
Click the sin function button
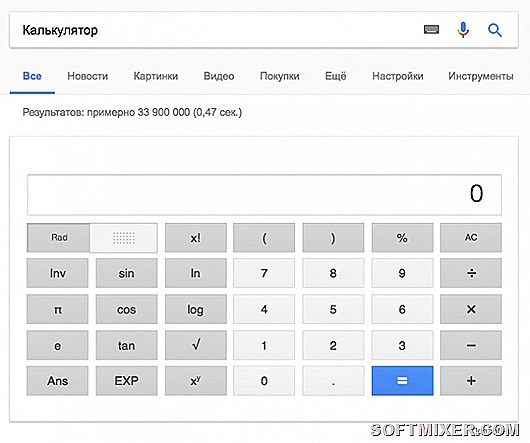click(x=126, y=273)
